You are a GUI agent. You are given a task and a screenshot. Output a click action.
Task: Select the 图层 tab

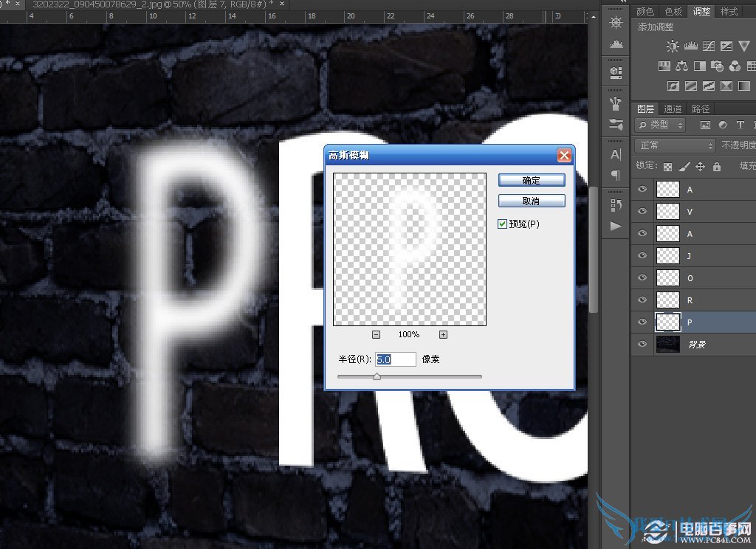(645, 109)
